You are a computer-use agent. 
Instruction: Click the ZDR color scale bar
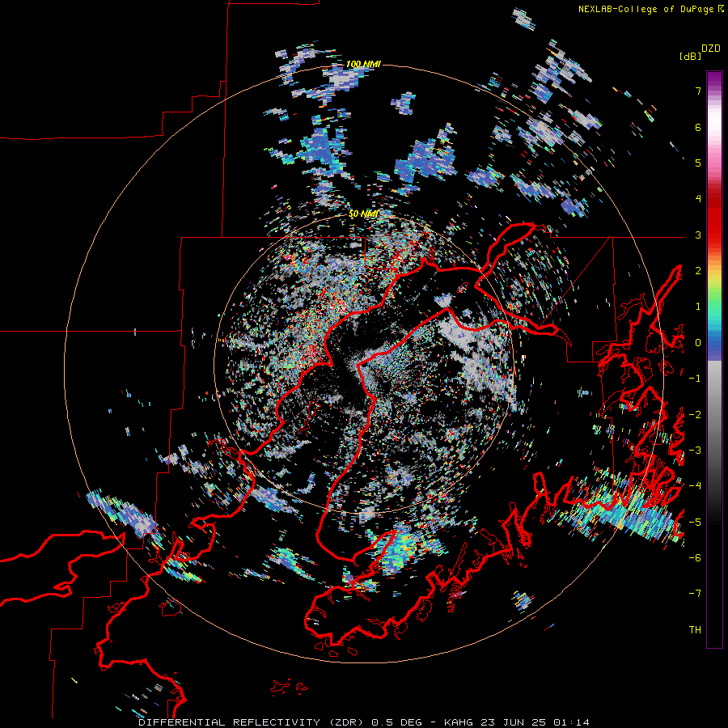[x=714, y=359]
